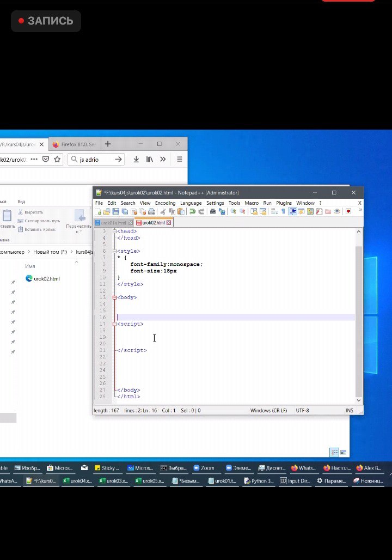Open the Firefox hamburger menu
The width and height of the screenshot is (392, 560).
(x=180, y=159)
